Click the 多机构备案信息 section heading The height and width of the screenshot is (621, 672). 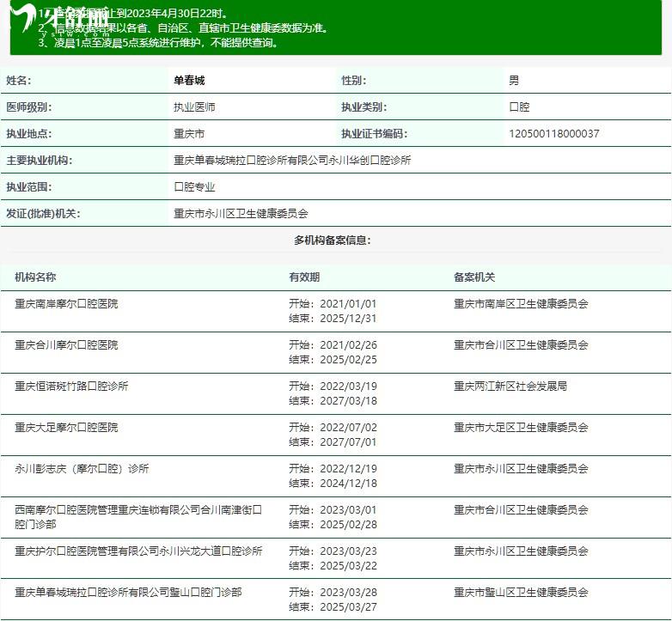tap(333, 240)
